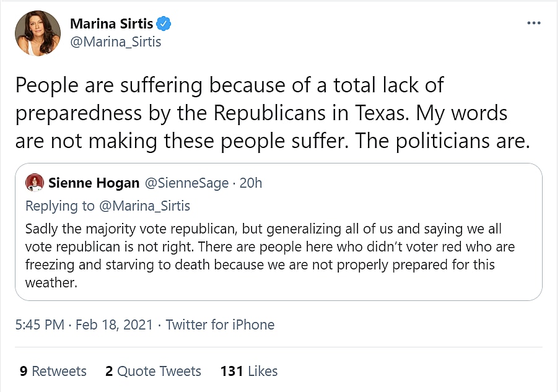Click @Marina_Sirtis mention after Replying to
560x392 pixels.
point(144,206)
